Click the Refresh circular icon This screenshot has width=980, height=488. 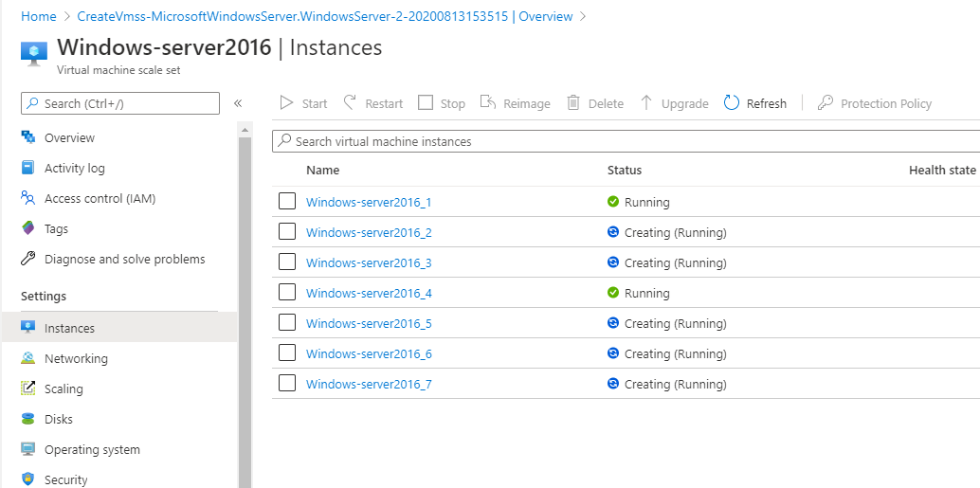732,102
